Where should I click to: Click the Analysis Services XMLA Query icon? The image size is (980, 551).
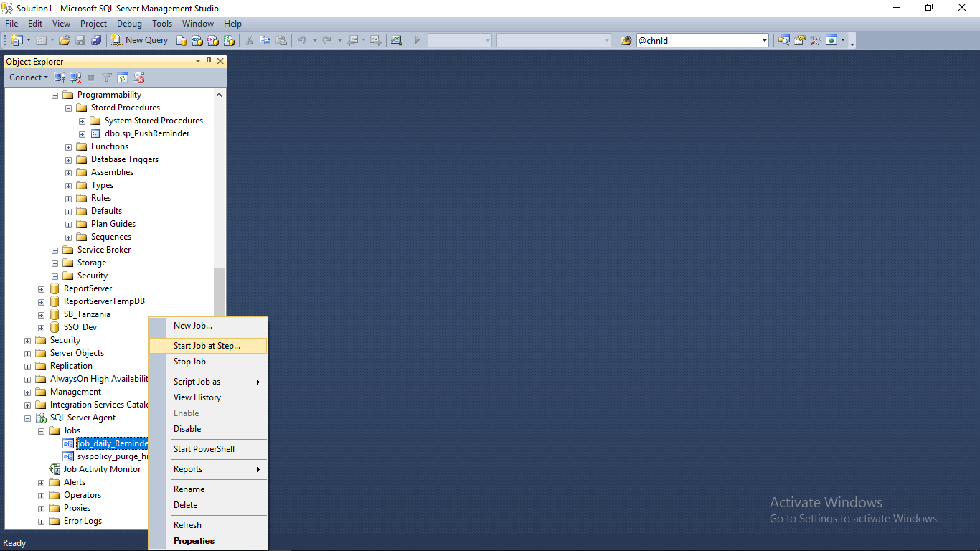coord(229,40)
